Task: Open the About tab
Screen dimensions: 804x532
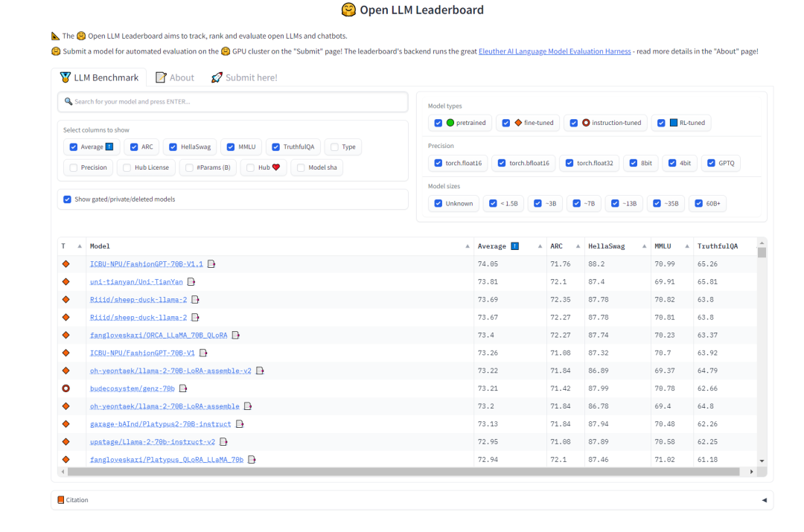Action: [175, 77]
